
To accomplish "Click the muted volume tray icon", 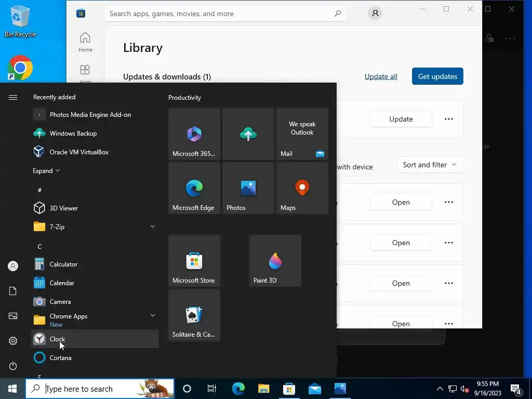I will tap(465, 389).
